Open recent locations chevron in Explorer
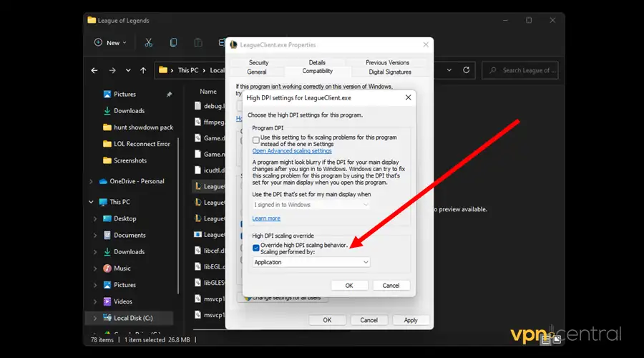 128,70
